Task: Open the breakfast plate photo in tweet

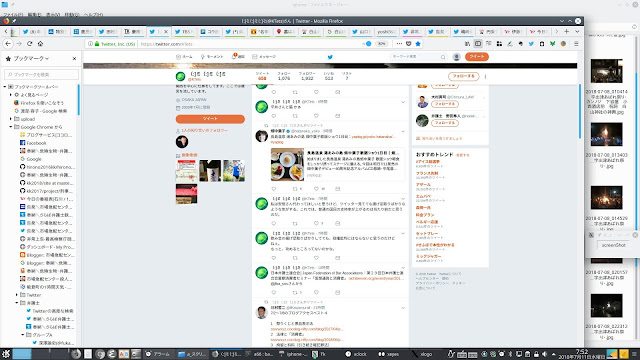Action: (x=287, y=164)
